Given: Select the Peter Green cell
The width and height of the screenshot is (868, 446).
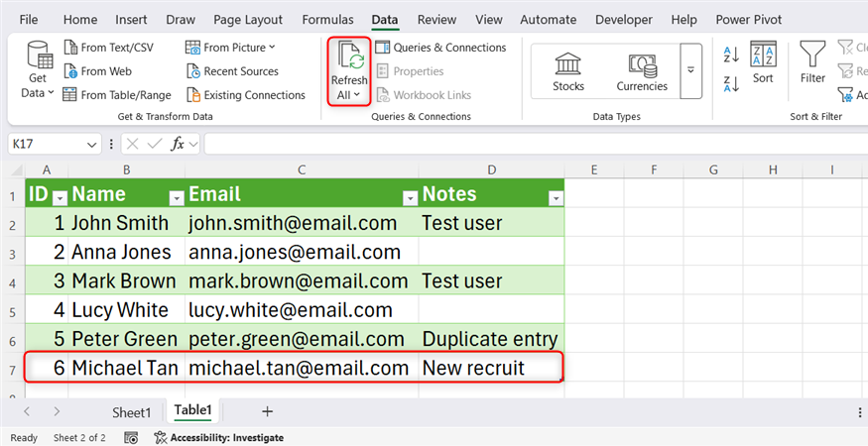Looking at the screenshot, I should click(x=126, y=339).
